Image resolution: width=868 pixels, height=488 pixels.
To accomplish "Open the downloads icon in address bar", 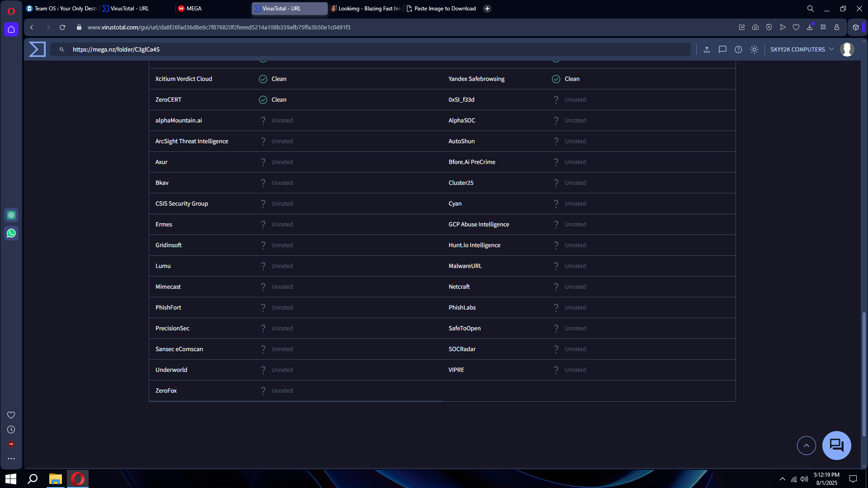I will pos(810,27).
